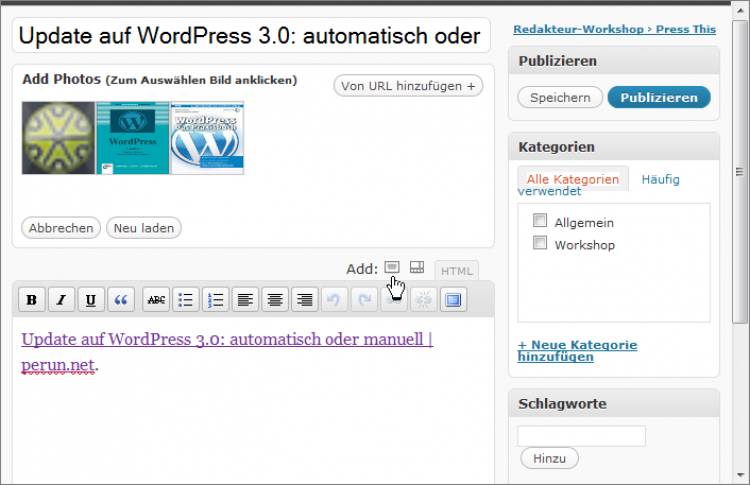Image resolution: width=750 pixels, height=485 pixels.
Task: Select the WordPress book cover thumbnail
Action: [x=133, y=139]
